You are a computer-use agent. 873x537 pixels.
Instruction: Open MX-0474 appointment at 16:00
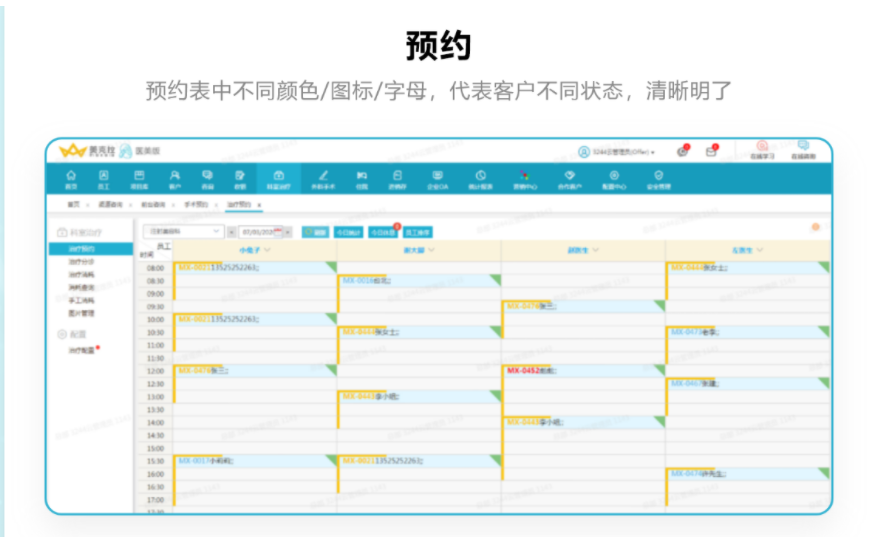click(748, 474)
